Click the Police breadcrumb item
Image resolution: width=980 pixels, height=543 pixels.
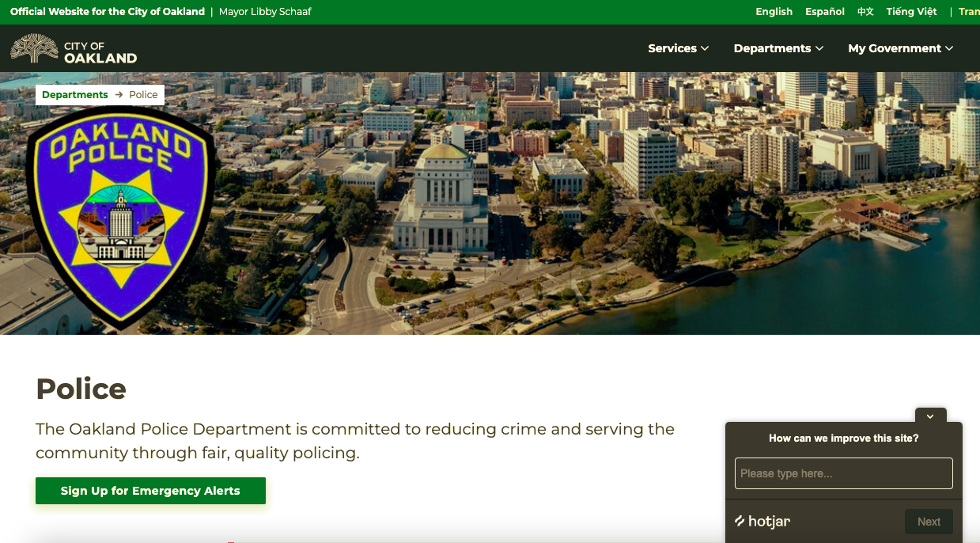143,95
